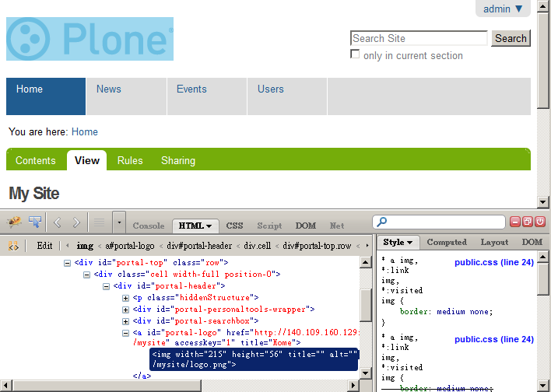
Task: Collapse the a#portal-logo node
Action: tap(125, 333)
